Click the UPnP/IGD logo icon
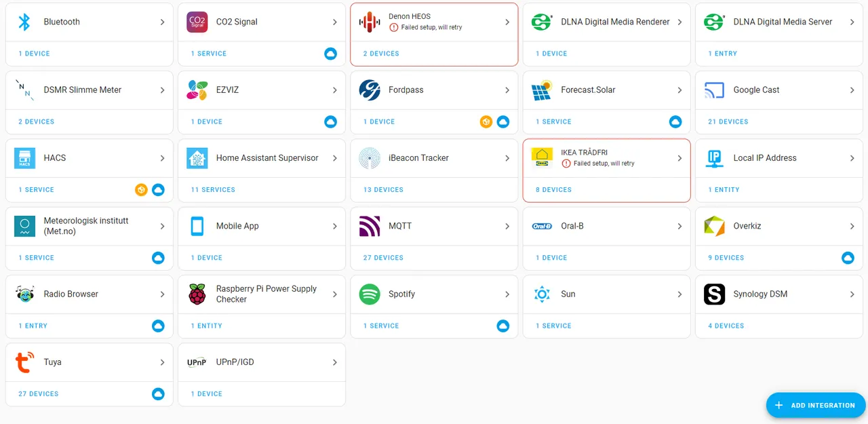This screenshot has height=424, width=868. pyautogui.click(x=197, y=362)
